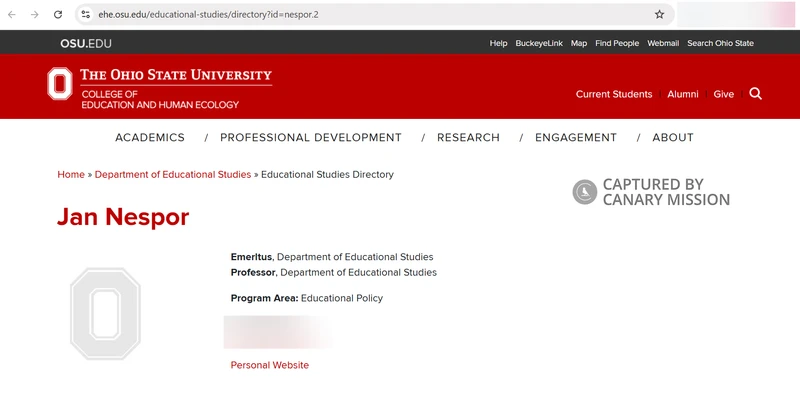800x404 pixels.
Task: Go to Home breadcrumb
Action: (x=71, y=174)
